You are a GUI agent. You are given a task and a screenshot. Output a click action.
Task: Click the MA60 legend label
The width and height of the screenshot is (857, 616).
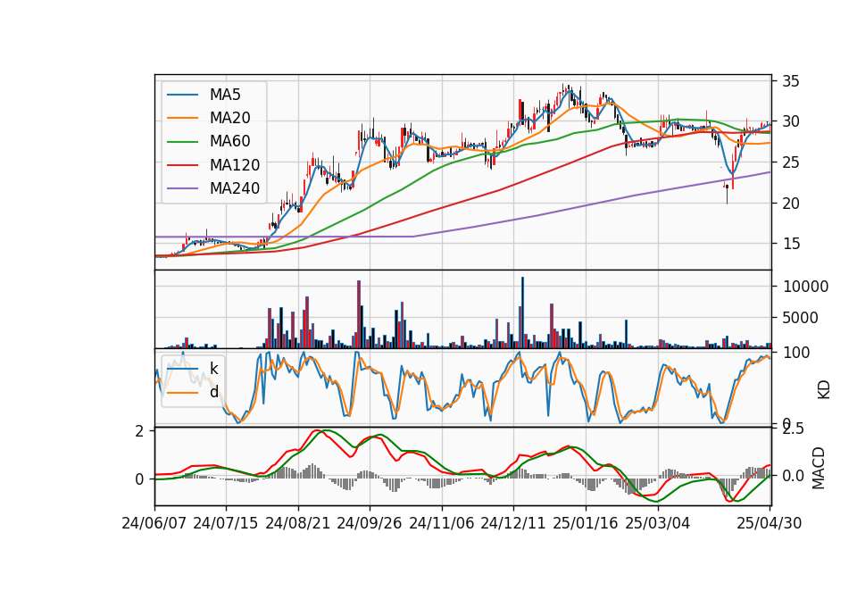pyautogui.click(x=229, y=141)
